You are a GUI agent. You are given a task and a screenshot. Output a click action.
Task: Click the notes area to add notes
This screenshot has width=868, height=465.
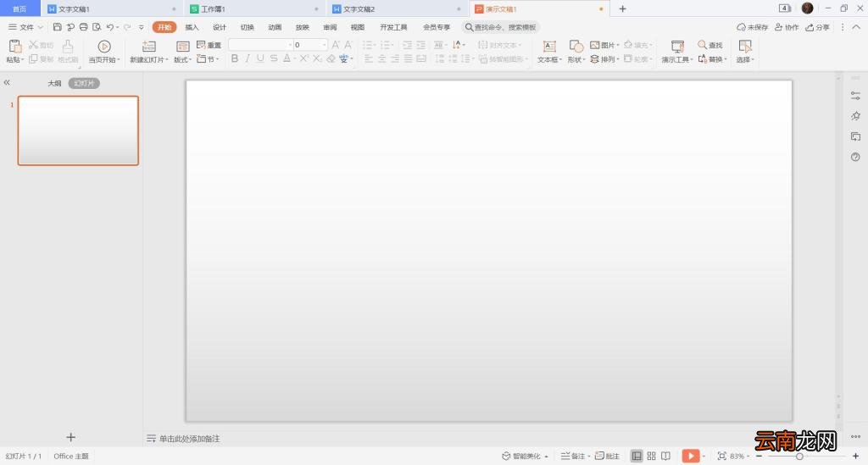(x=189, y=439)
